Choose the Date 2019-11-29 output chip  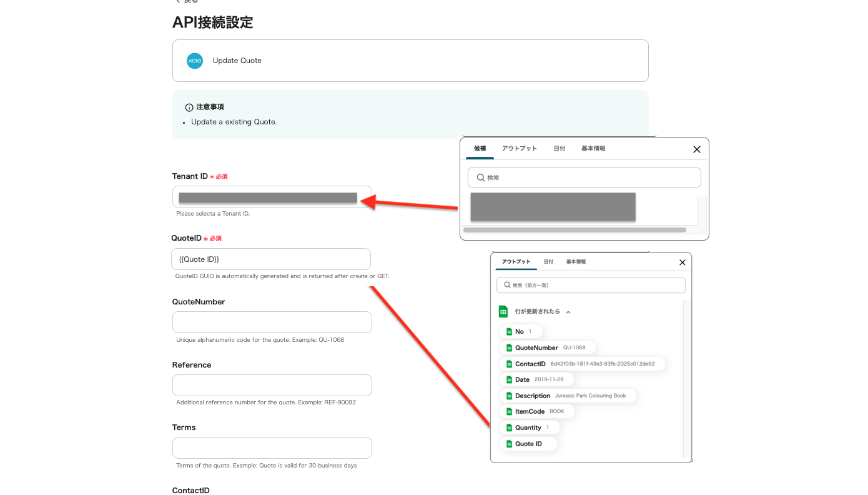pyautogui.click(x=537, y=379)
